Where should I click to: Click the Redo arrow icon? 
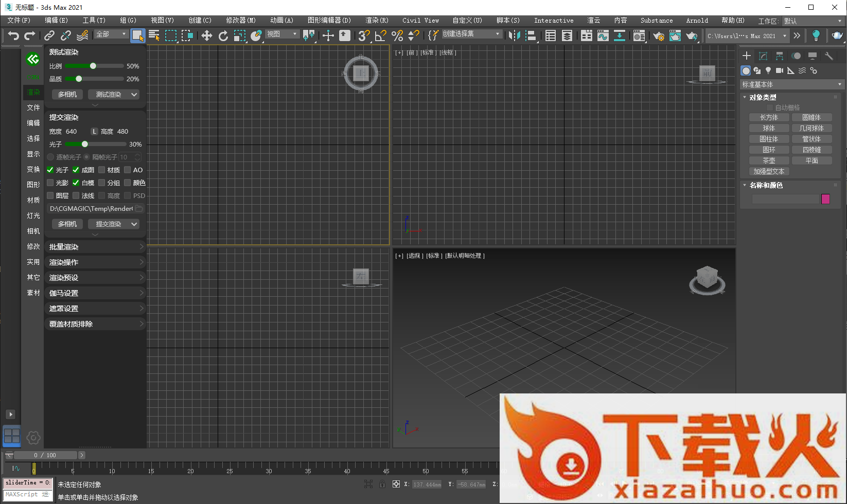(30, 35)
